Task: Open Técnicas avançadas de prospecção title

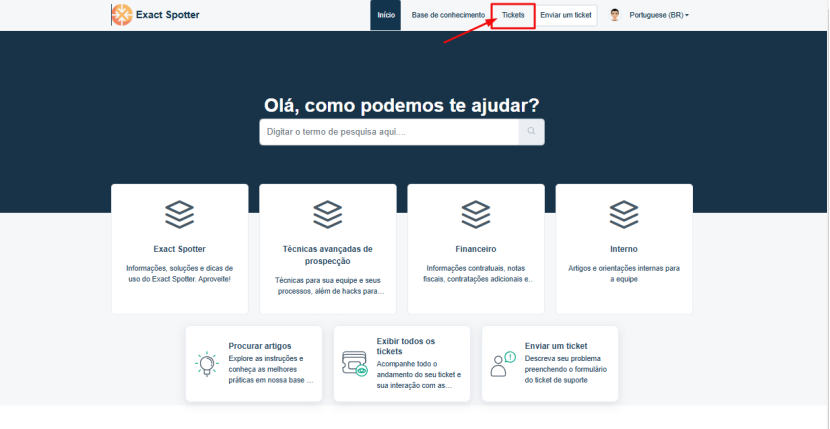Action: tap(328, 255)
